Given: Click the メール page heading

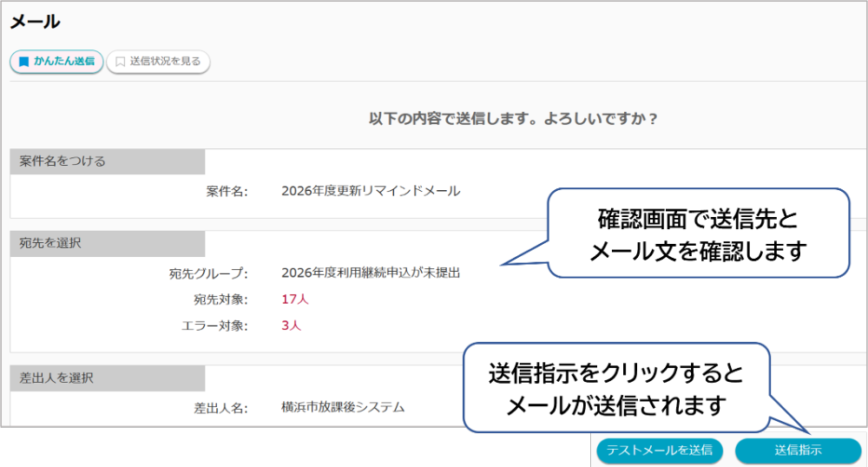Looking at the screenshot, I should [35, 23].
